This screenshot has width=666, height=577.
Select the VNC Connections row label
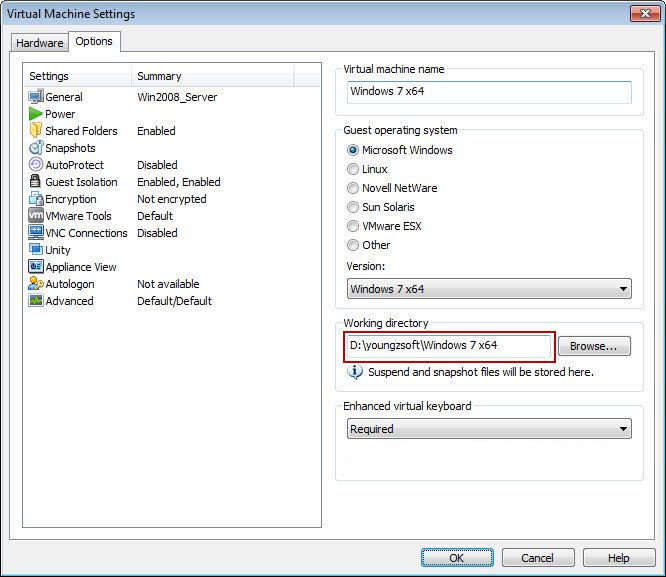[x=86, y=233]
